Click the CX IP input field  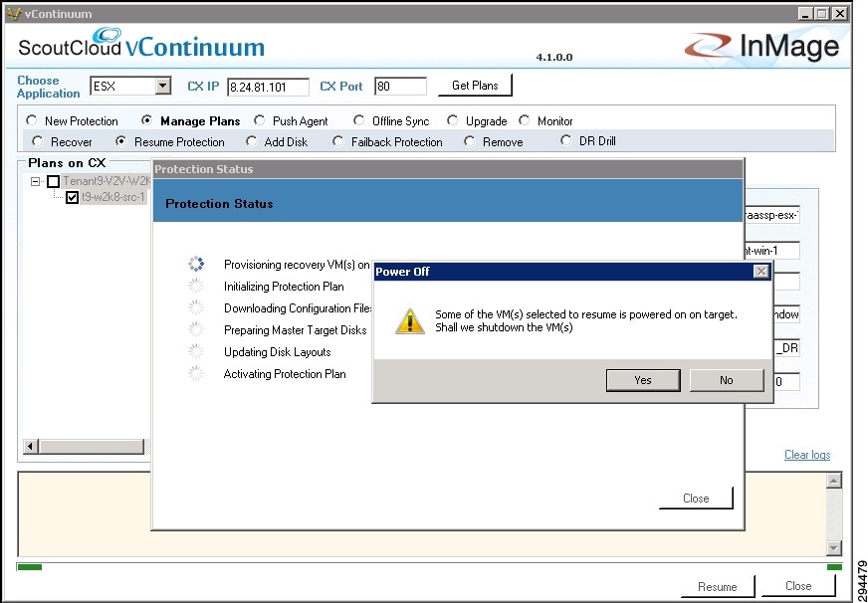[x=268, y=87]
